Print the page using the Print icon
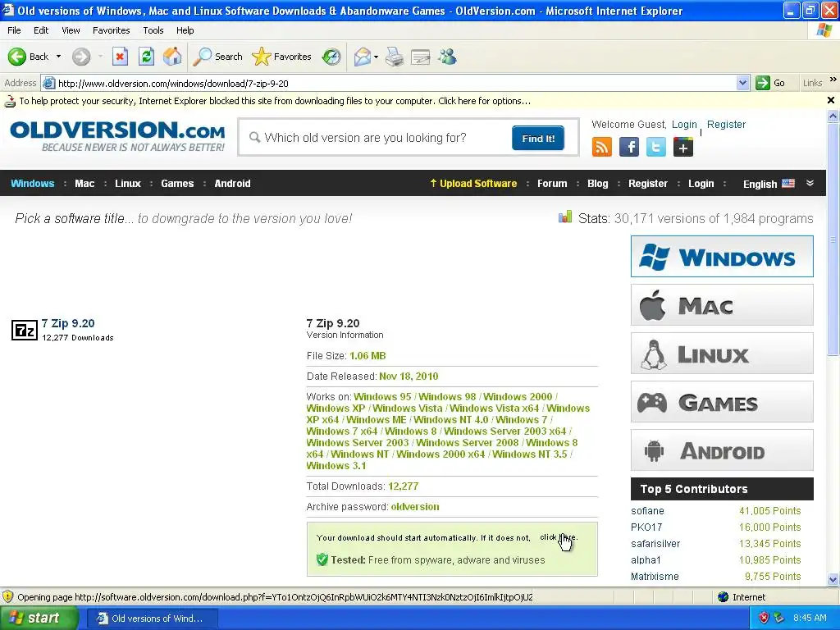The image size is (840, 630). [x=395, y=57]
